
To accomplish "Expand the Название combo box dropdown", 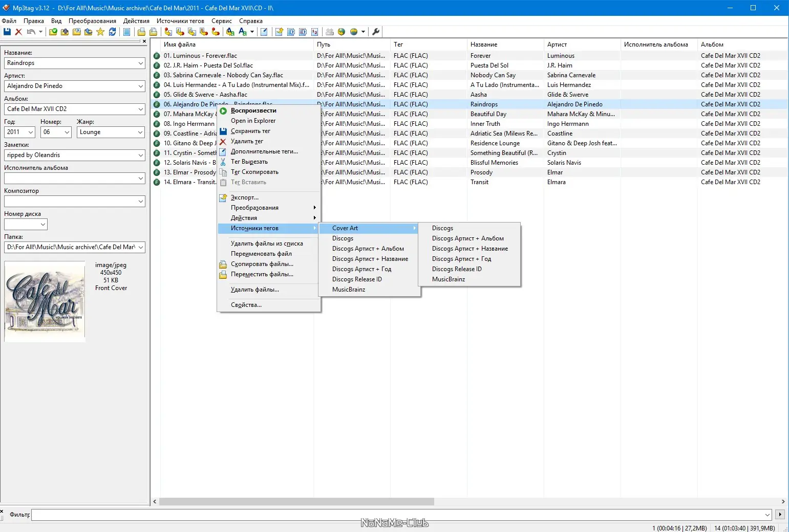I will (140, 63).
